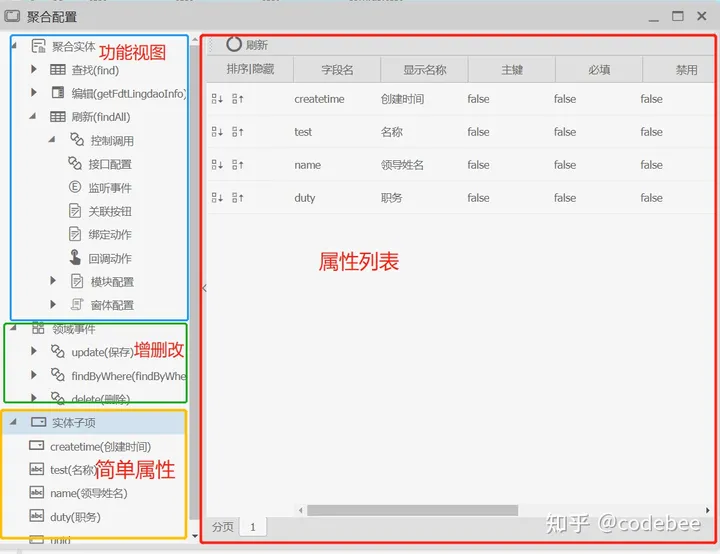Screen dimensions: 720x554
Task: Click the 回调动作 hand pointer icon
Action: coord(75,257)
